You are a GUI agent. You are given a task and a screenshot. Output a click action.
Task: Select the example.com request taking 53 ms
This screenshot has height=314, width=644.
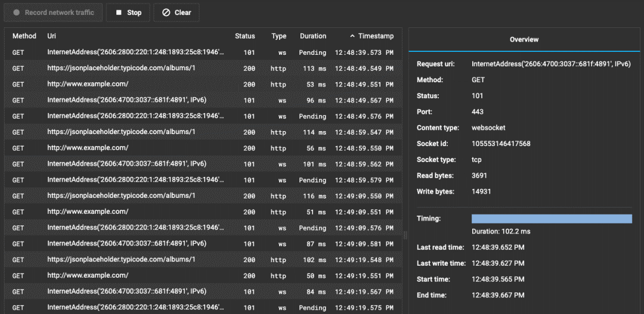[88, 84]
